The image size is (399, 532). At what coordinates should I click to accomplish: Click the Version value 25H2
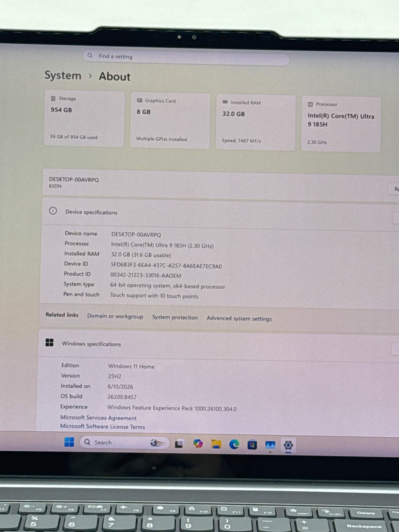(114, 376)
